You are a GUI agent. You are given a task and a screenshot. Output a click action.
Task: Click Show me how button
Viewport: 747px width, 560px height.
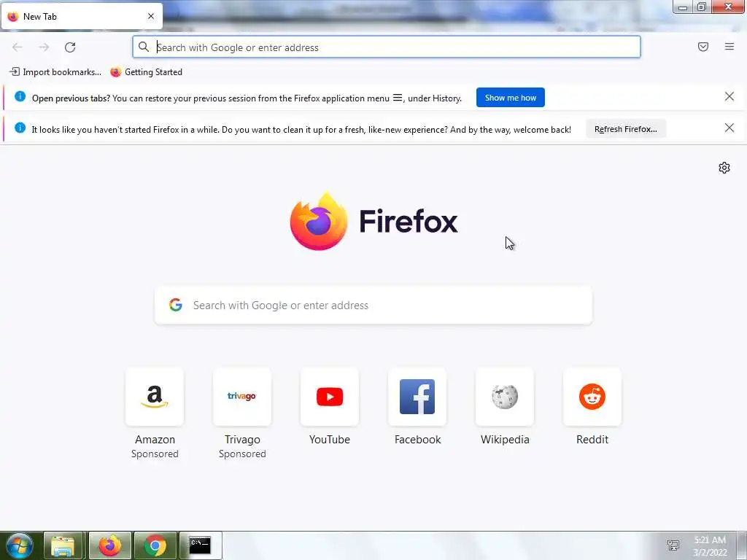click(x=510, y=98)
